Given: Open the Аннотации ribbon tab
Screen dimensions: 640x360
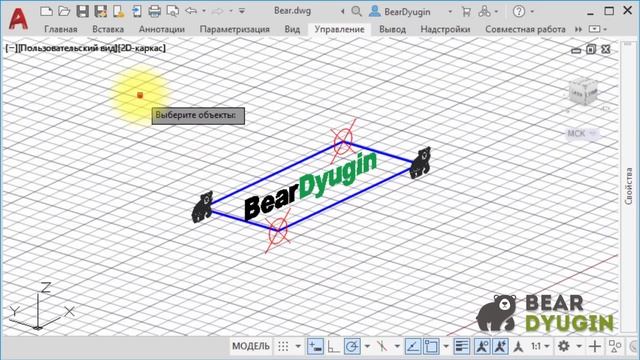Looking at the screenshot, I should [x=162, y=29].
